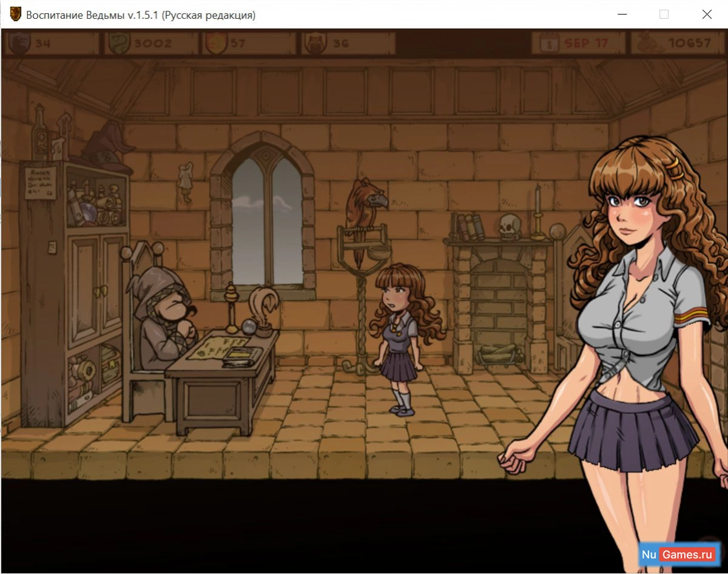Click the 36 house points value
Image resolution: width=728 pixels, height=574 pixels.
click(340, 43)
